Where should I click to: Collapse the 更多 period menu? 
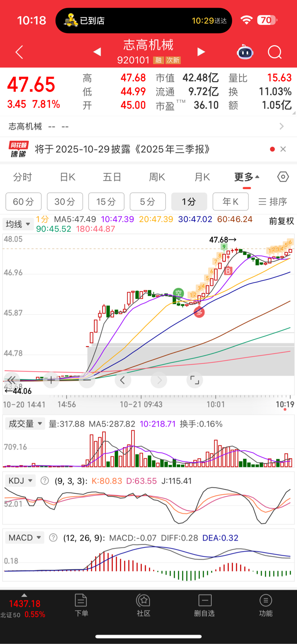pos(247,177)
